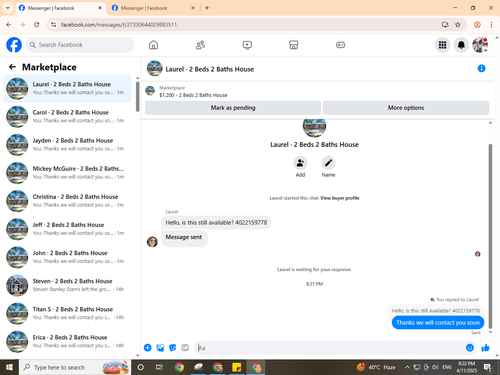Click the $1,200 listing header
The image size is (500, 375).
point(193,95)
